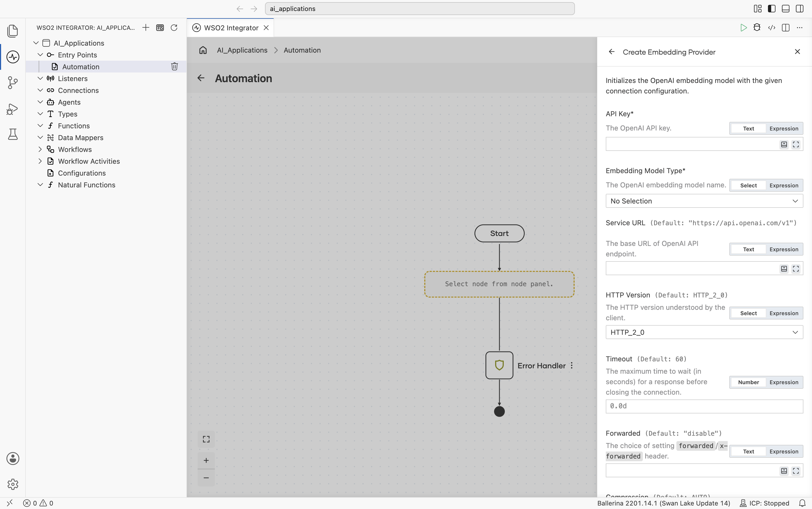The image size is (812, 509).
Task: Select Text mode for the Forwarded field
Action: point(748,452)
